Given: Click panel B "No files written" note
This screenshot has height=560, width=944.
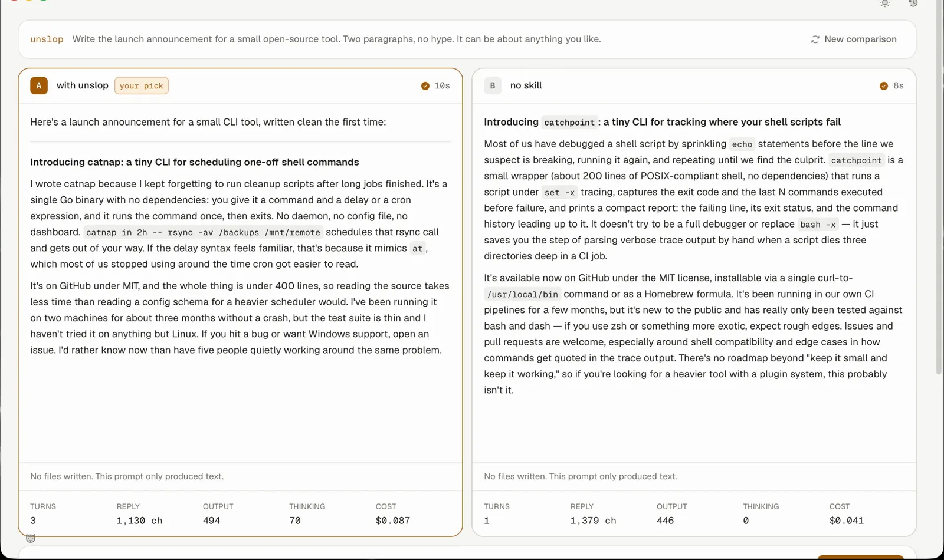Looking at the screenshot, I should coord(581,476).
